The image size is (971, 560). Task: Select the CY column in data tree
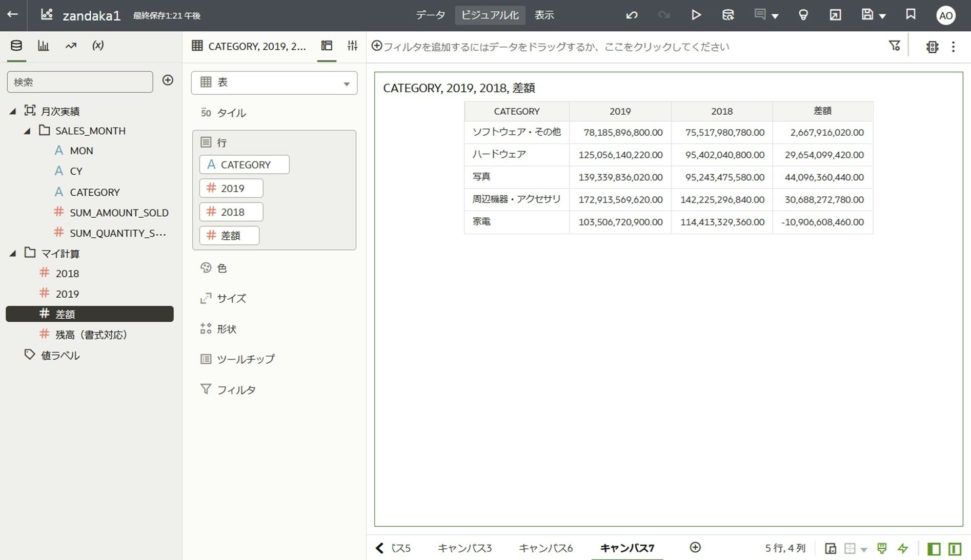pos(76,171)
